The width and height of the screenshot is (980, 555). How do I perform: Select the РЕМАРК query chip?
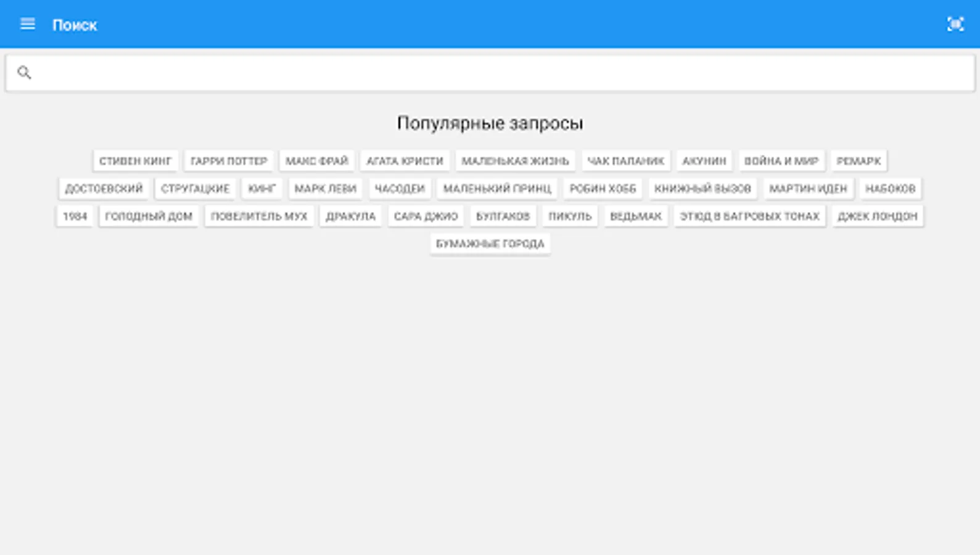tap(859, 161)
